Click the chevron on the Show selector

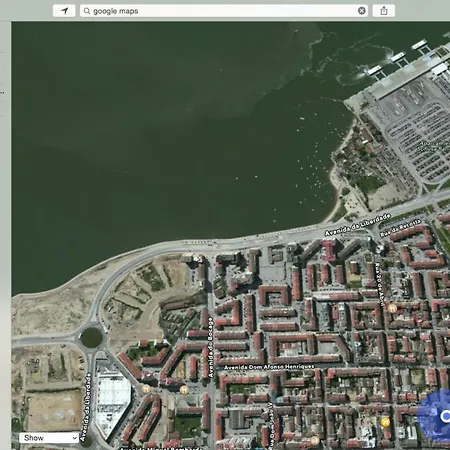[75, 438]
